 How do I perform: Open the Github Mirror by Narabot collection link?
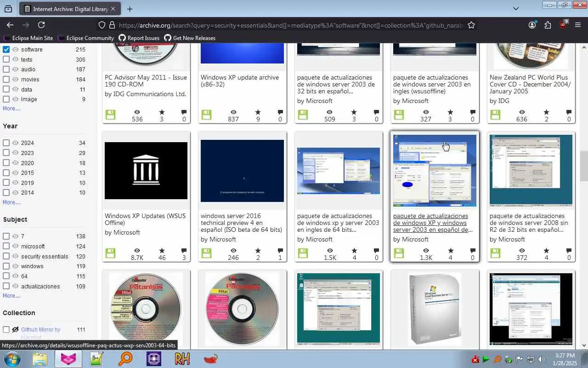pos(40,333)
